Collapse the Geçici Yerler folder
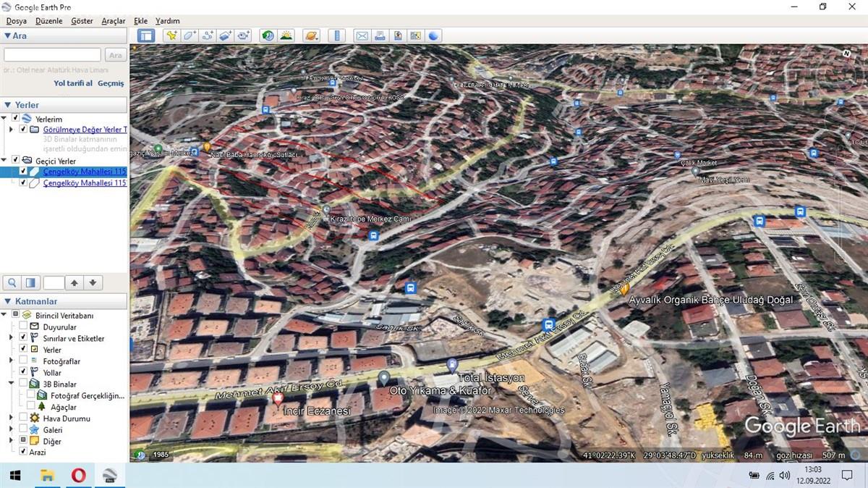This screenshot has height=488, width=868. click(x=4, y=161)
